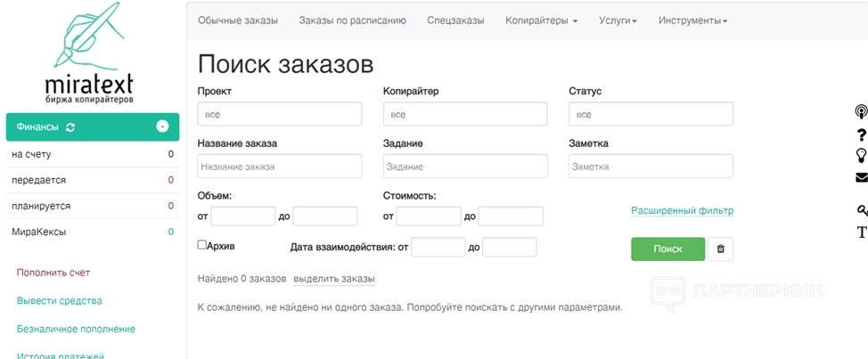
Task: Open the podcast broadcast icon
Action: click(x=861, y=112)
